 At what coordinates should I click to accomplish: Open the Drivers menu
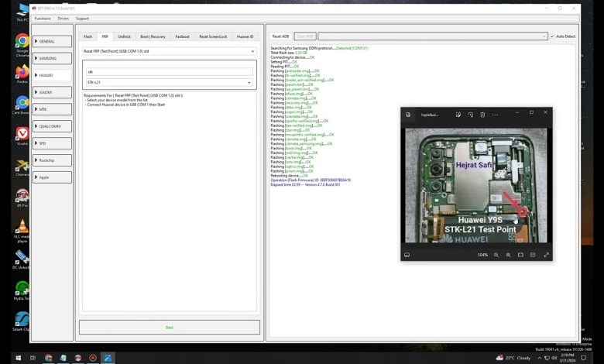click(x=63, y=19)
